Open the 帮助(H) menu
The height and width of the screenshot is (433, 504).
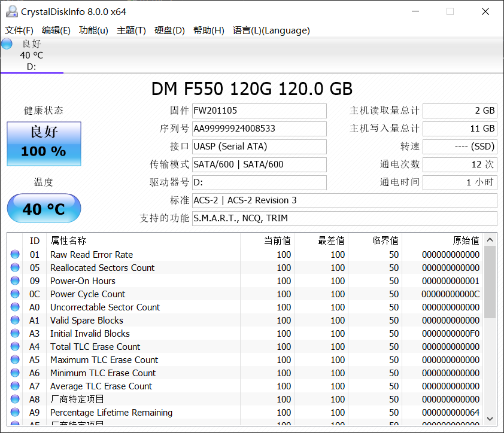209,31
